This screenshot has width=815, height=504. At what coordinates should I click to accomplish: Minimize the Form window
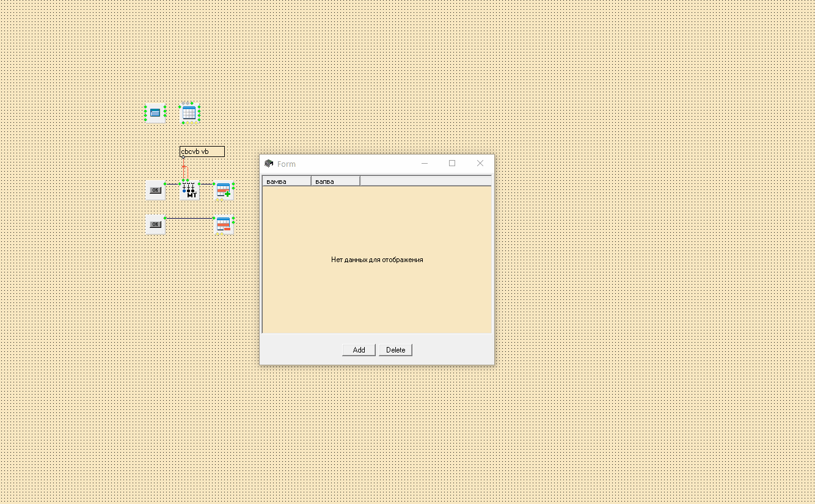[425, 163]
